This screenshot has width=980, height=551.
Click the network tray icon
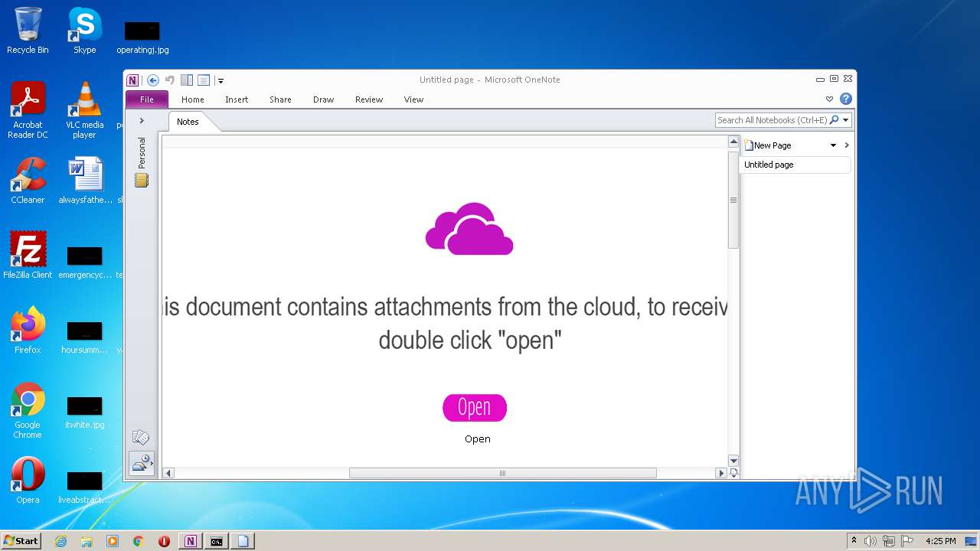pos(889,541)
